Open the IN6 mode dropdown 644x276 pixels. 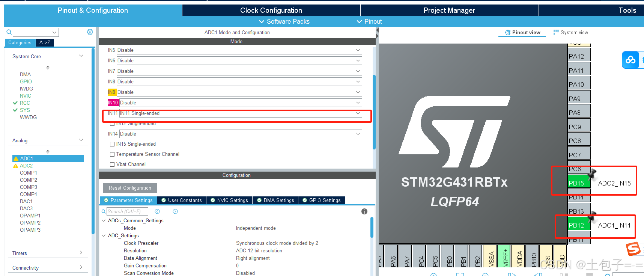click(x=239, y=61)
